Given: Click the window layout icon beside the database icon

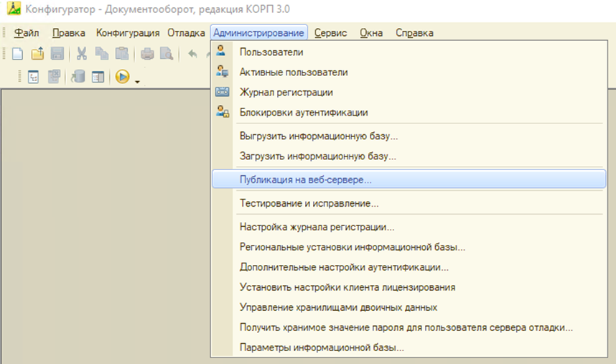Looking at the screenshot, I should (x=98, y=77).
